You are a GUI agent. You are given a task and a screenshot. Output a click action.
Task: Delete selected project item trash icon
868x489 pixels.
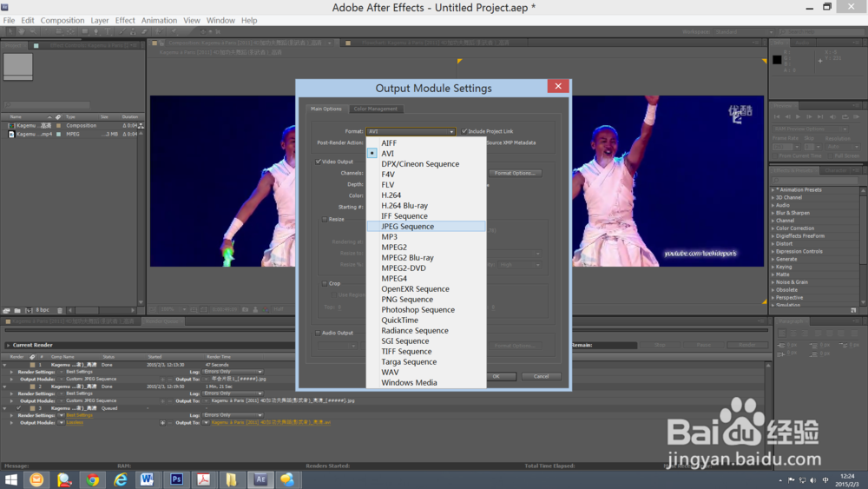tap(60, 310)
